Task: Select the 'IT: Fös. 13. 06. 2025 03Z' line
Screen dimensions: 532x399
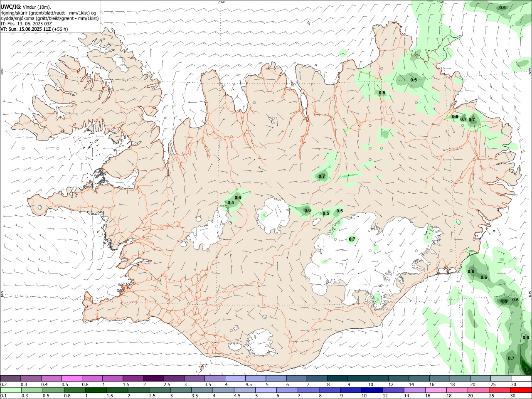Action: 26,24
